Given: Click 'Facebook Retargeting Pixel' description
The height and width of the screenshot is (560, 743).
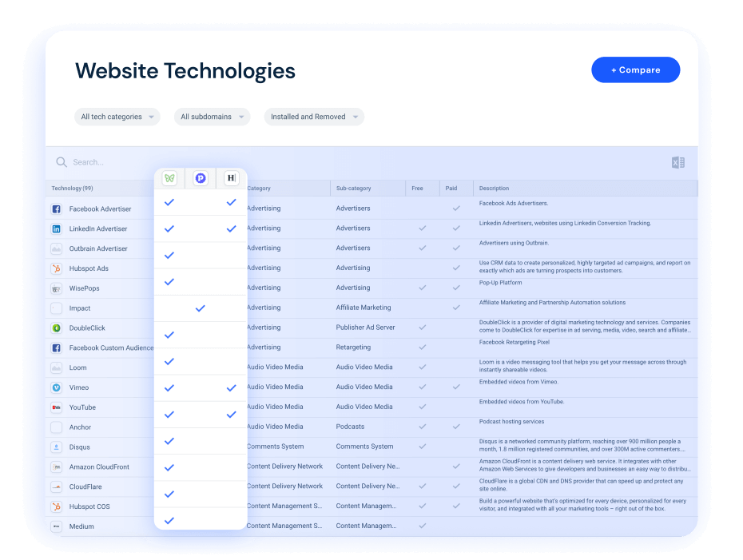Looking at the screenshot, I should pos(515,342).
